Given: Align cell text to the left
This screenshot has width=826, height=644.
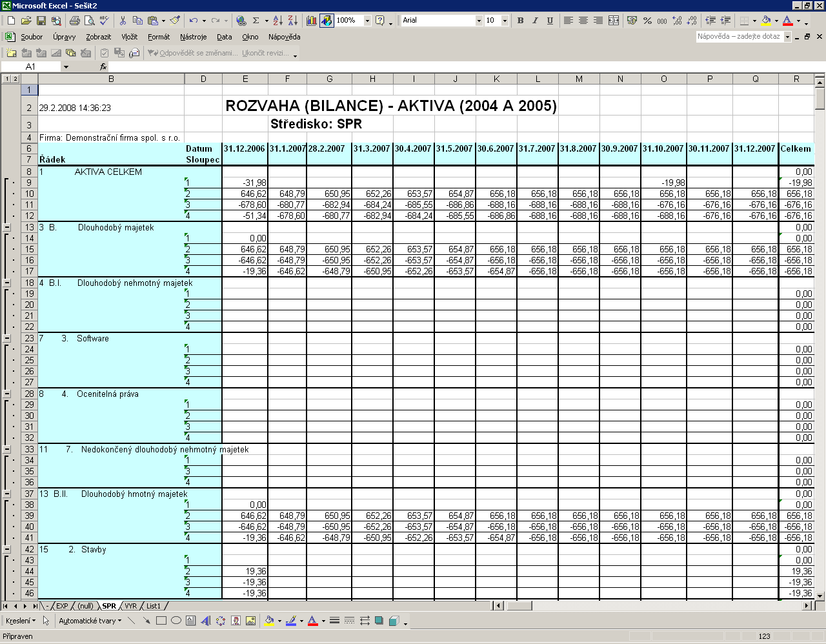Looking at the screenshot, I should click(x=569, y=21).
